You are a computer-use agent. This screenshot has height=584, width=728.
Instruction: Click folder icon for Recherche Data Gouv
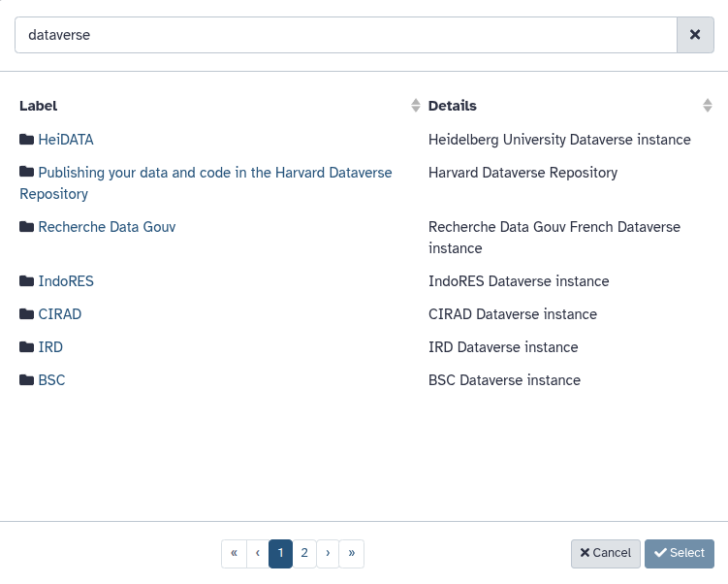pyautogui.click(x=26, y=227)
